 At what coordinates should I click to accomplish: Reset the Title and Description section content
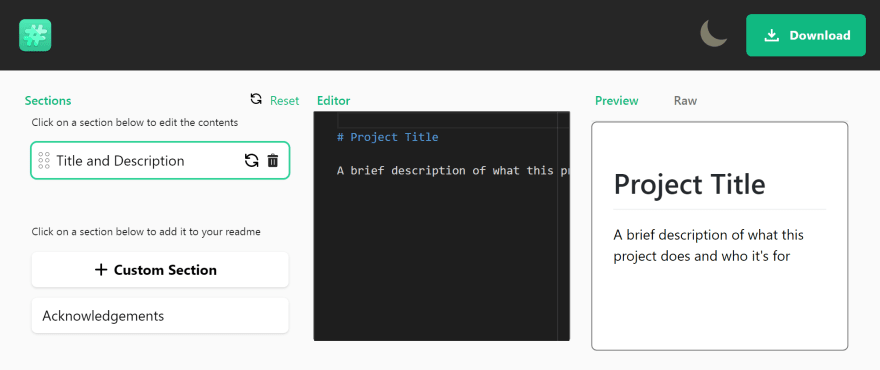[x=251, y=161]
